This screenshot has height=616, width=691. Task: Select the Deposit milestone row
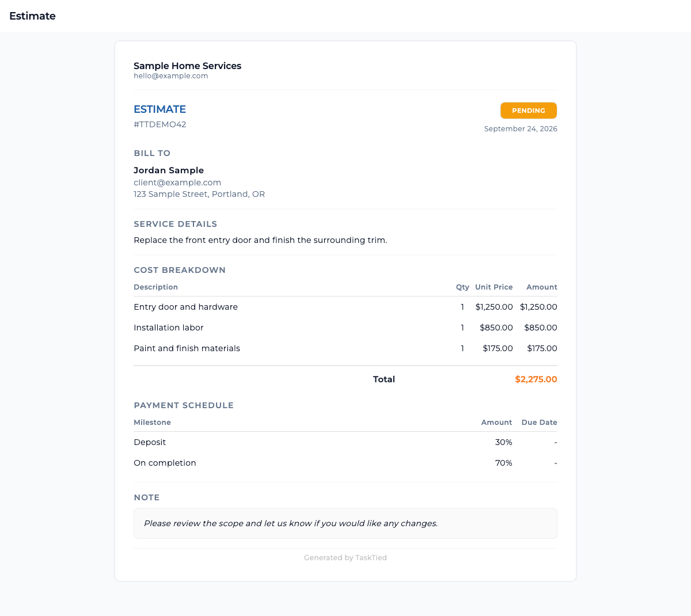click(345, 442)
